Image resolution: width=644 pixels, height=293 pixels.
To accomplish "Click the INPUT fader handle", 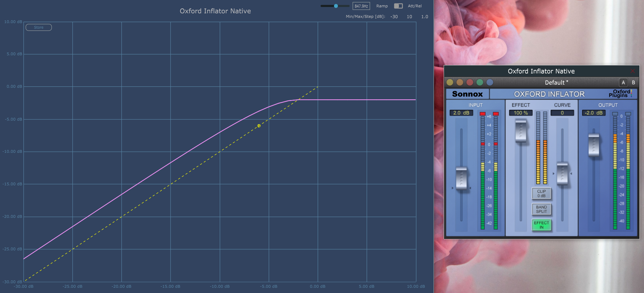I will tap(461, 179).
